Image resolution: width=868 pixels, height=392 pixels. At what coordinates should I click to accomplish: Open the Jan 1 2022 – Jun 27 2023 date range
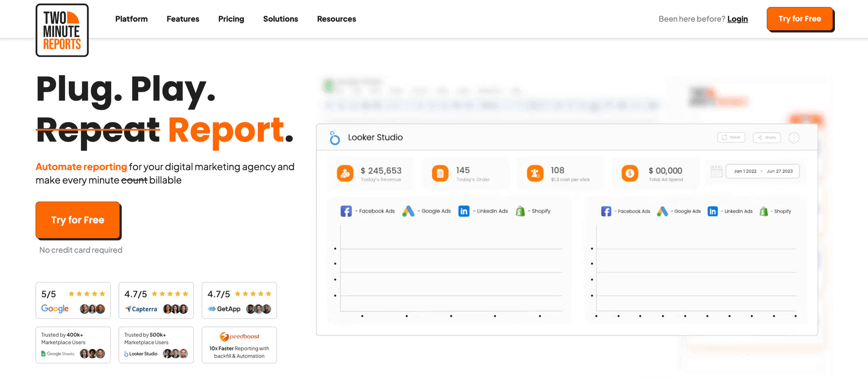pyautogui.click(x=763, y=171)
